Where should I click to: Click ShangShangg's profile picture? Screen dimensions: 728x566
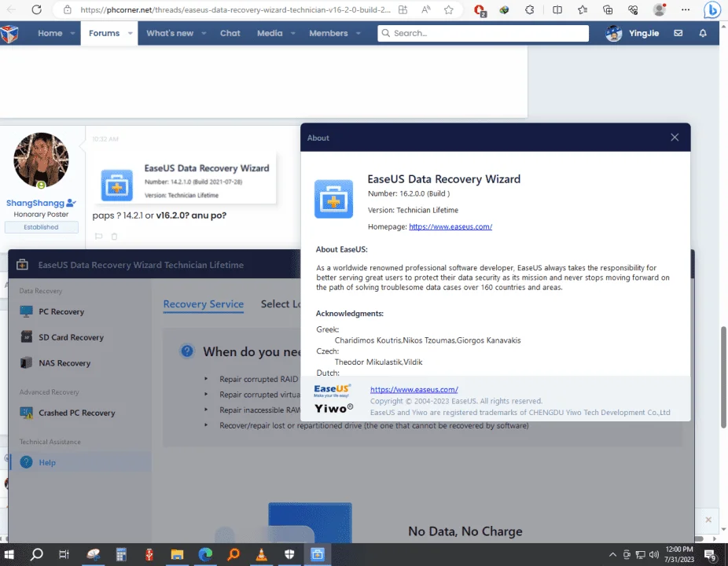tap(42, 160)
